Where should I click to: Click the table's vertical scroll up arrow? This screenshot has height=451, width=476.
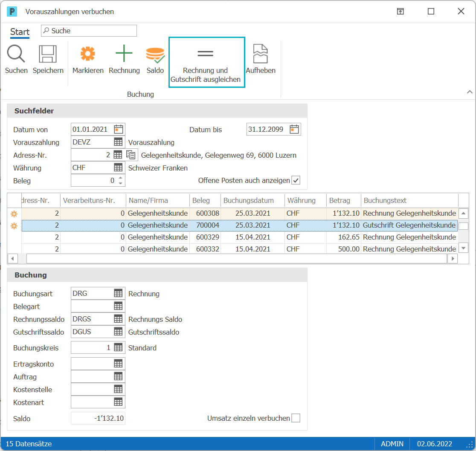pos(463,214)
